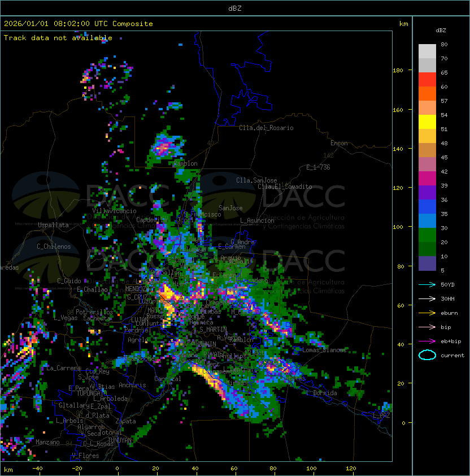Click the slate purple swatch above 5
The width and height of the screenshot is (470, 476).
click(x=427, y=263)
